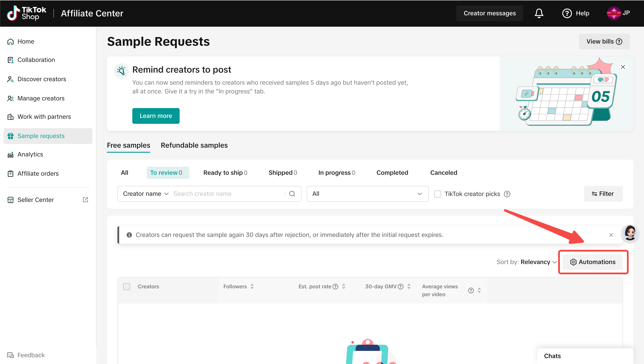The height and width of the screenshot is (364, 644).
Task: Click the Seller Center store icon
Action: tap(11, 200)
